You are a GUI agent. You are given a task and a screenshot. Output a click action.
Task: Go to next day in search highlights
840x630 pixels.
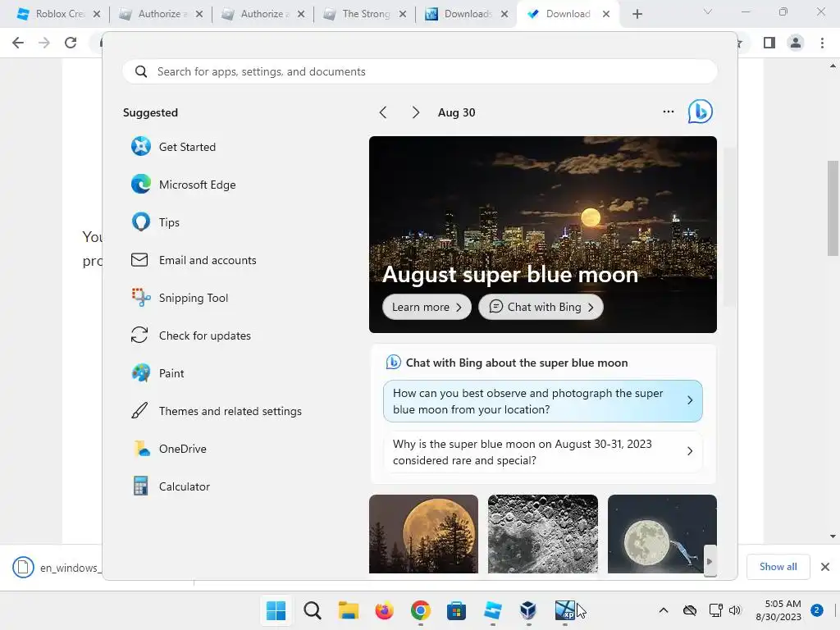[x=415, y=112]
